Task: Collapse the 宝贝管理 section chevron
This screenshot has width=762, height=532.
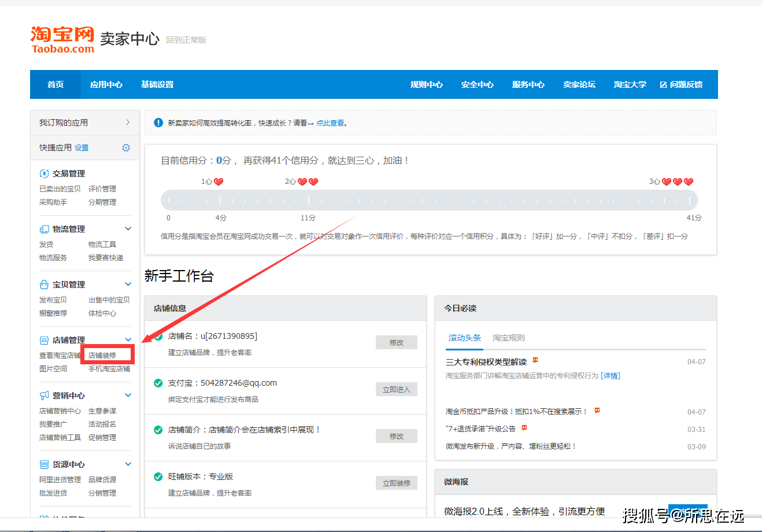Action: (x=128, y=285)
